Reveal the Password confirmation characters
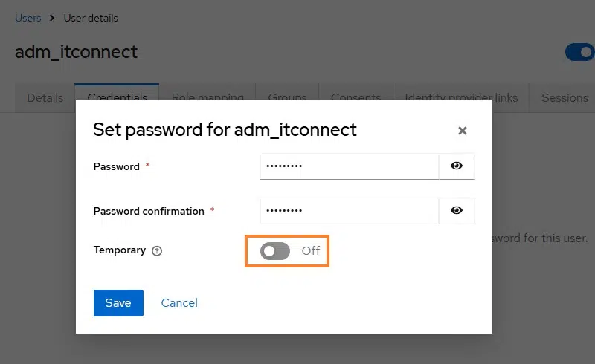The height and width of the screenshot is (364, 595). (457, 211)
